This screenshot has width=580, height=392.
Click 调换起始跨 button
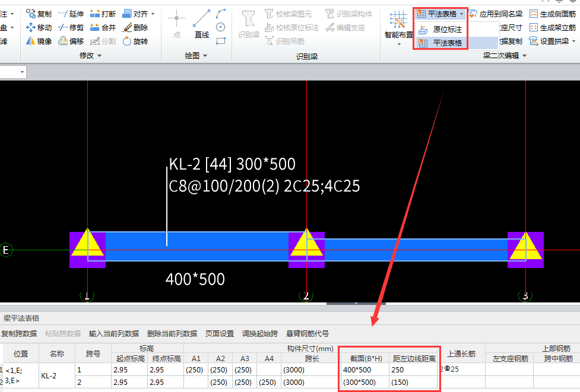[x=260, y=334]
